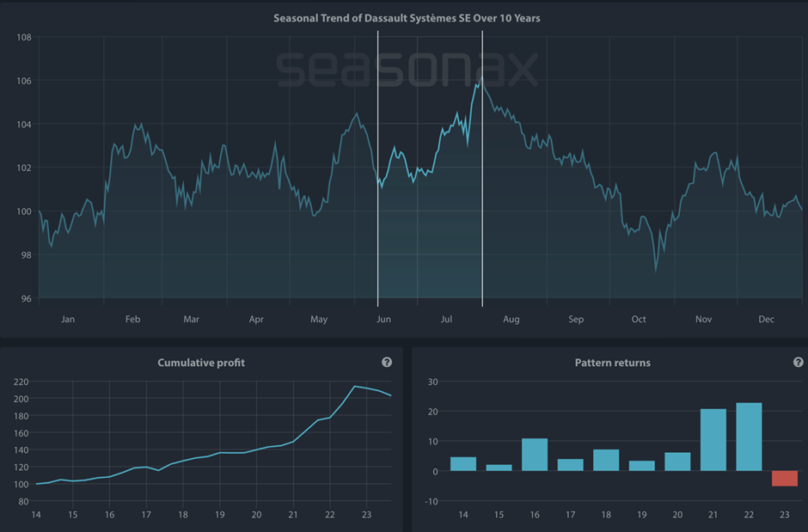This screenshot has height=532, width=808.
Task: Click the 'Jul' month label
Action: 446,320
